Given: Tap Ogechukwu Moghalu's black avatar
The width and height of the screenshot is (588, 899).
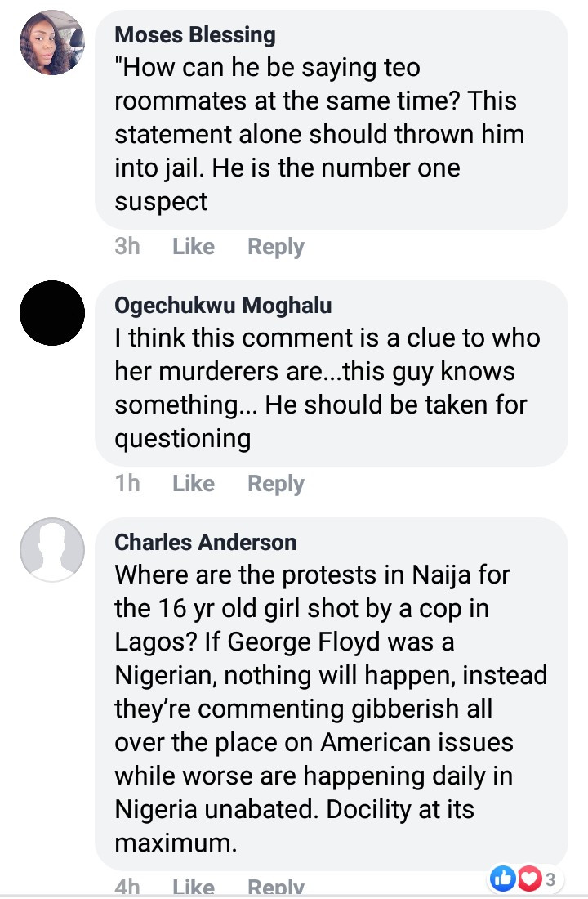Looking at the screenshot, I should [x=51, y=313].
